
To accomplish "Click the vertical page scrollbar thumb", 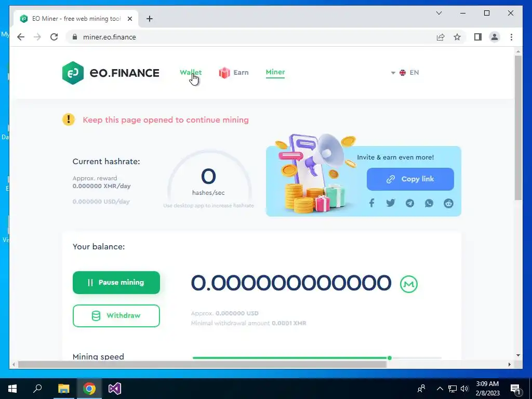I will pyautogui.click(x=518, y=128).
